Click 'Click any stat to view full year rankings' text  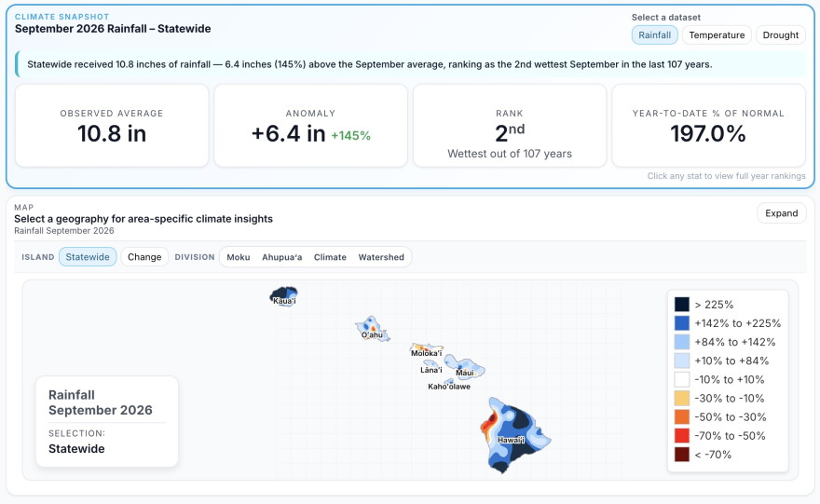click(726, 176)
